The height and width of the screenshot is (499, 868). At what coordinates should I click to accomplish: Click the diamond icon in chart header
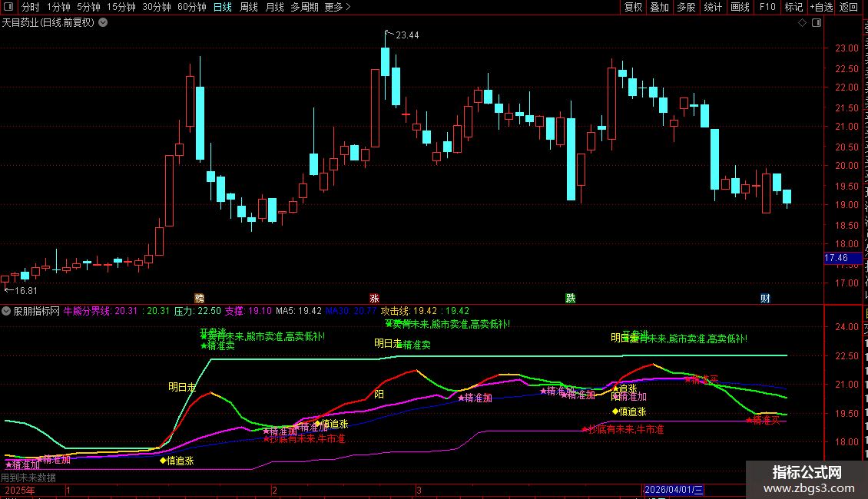[x=802, y=23]
